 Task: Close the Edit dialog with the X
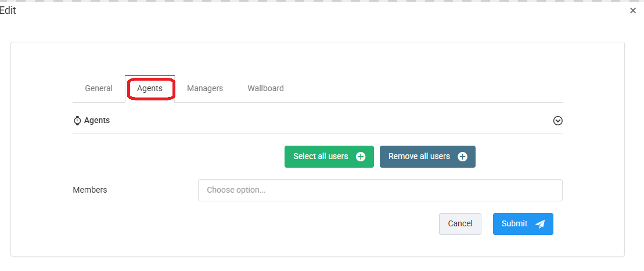[633, 10]
